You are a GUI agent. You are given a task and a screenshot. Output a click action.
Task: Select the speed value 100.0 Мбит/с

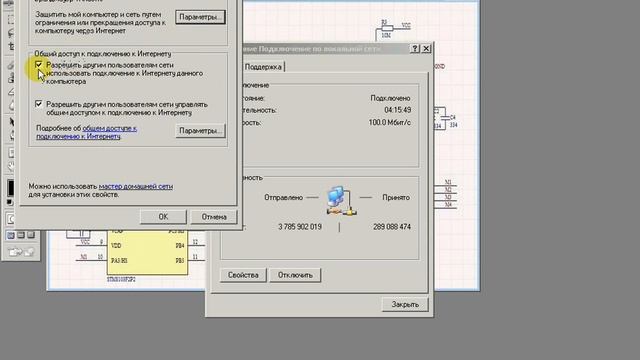390,122
